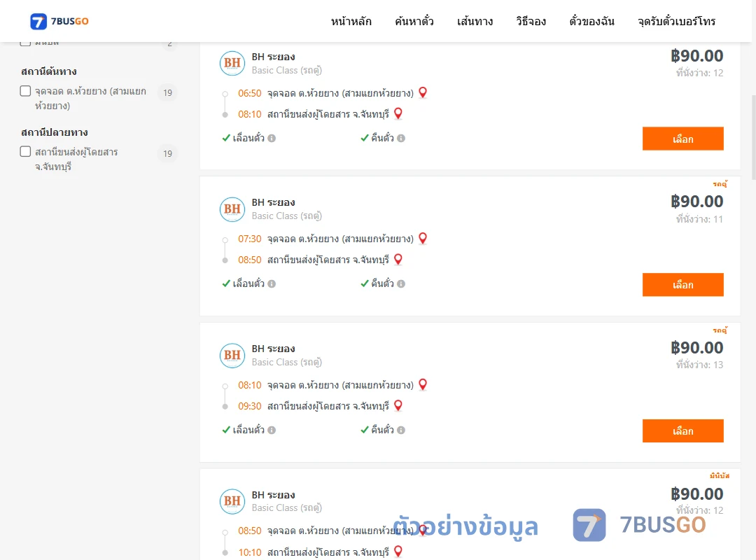Show คืนตั๋ว info icon in 07:30 trip
The width and height of the screenshot is (756, 560).
pos(401,284)
